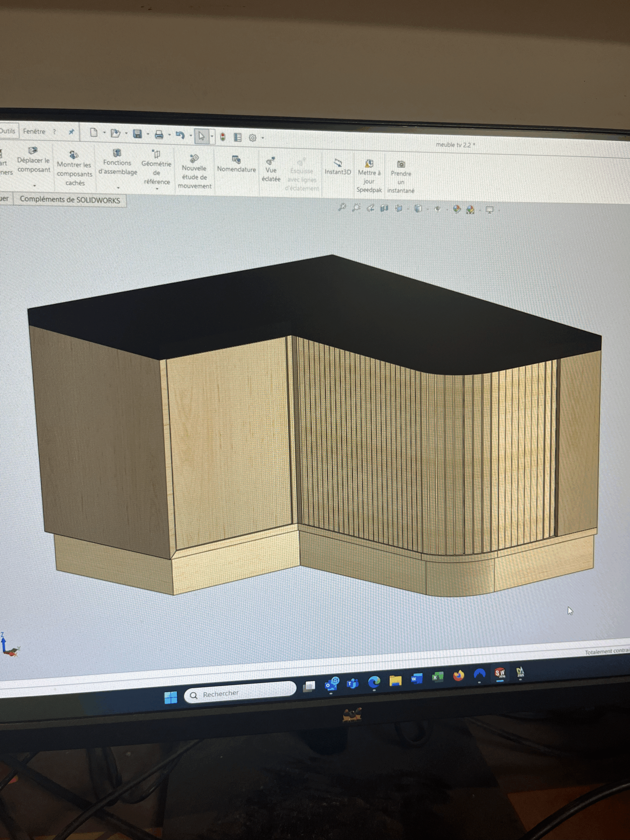
Task: Click the Rebuild traffic light icon
Action: coord(223,137)
